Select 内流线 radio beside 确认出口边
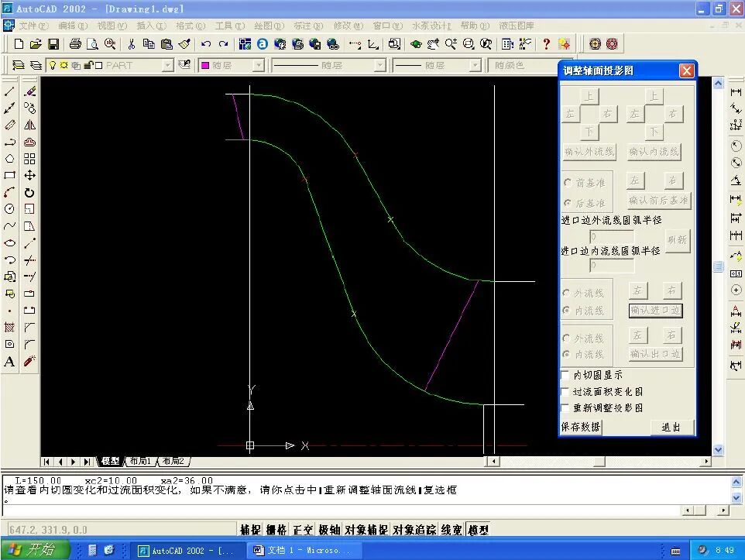Image resolution: width=745 pixels, height=560 pixels. tap(566, 354)
